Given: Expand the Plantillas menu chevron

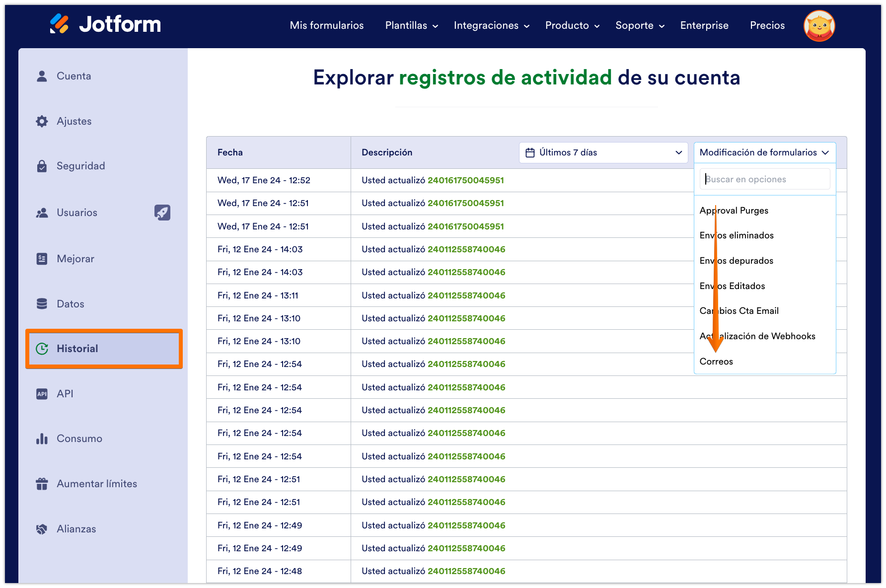Looking at the screenshot, I should [x=436, y=26].
